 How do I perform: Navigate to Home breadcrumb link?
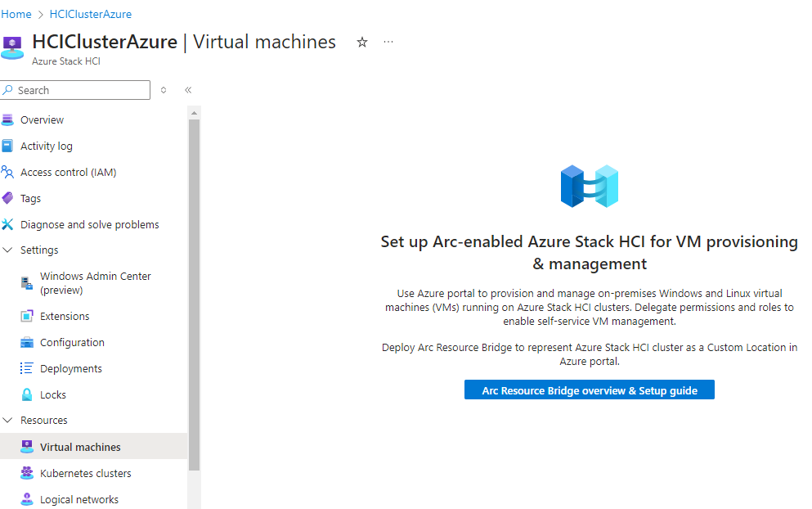pyautogui.click(x=16, y=14)
